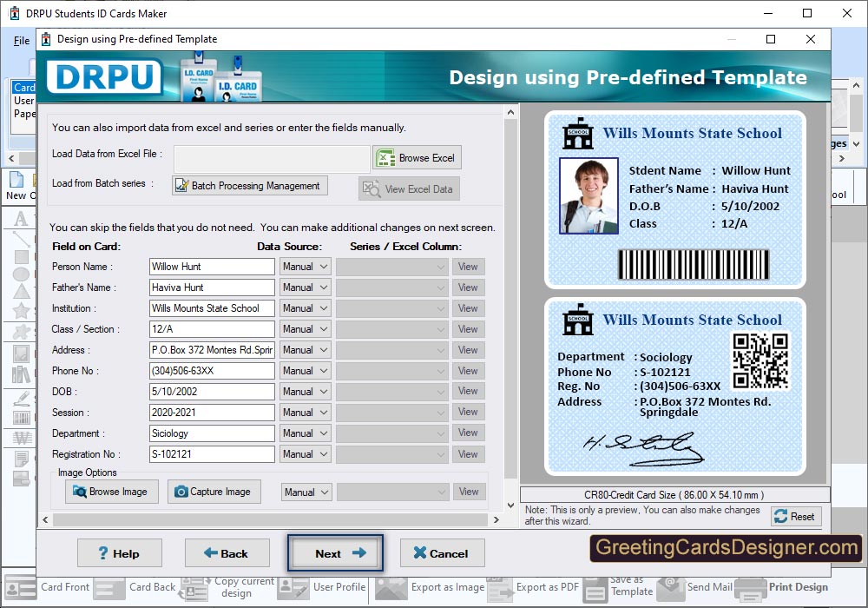Click the Class / Section input field
Viewport: 868px width, 608px height.
tap(212, 329)
